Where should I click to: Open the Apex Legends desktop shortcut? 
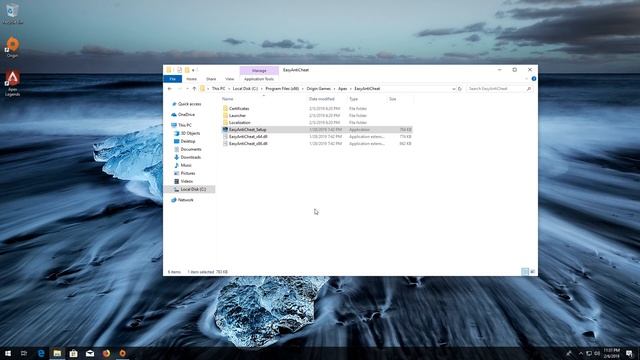click(12, 83)
